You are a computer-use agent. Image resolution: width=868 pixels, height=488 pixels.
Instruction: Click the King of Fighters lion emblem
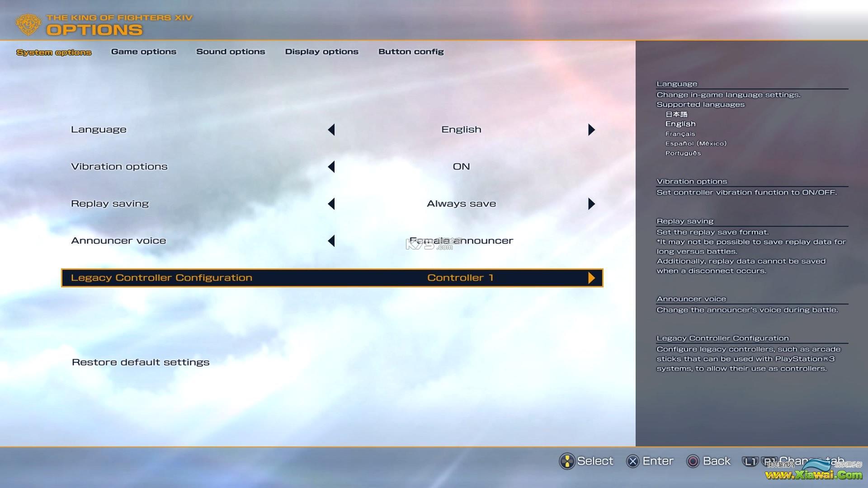point(28,24)
